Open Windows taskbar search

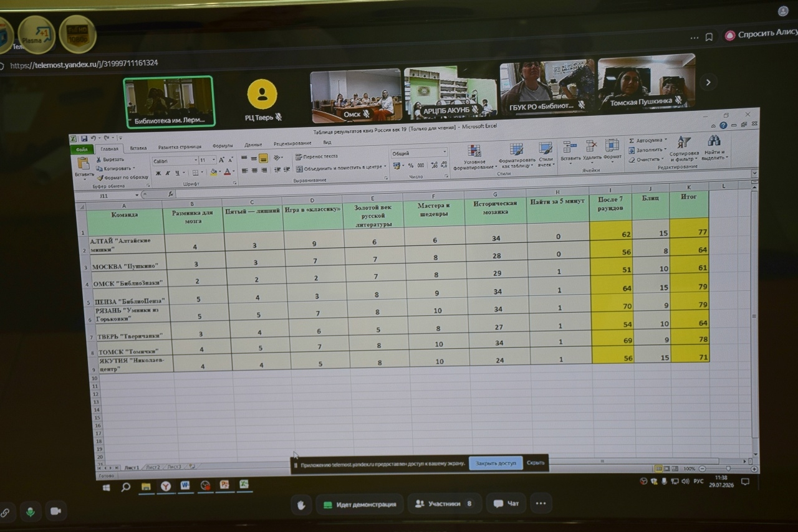coord(125,487)
